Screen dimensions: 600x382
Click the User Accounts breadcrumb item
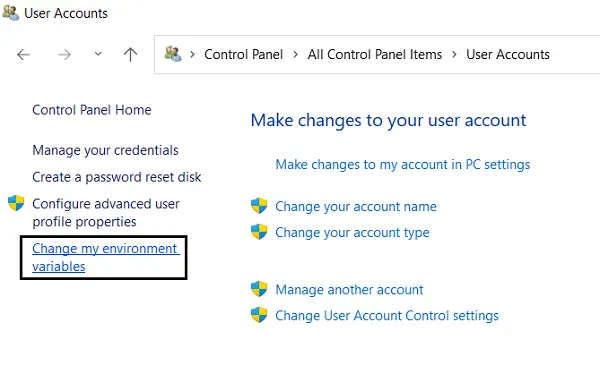tap(508, 54)
